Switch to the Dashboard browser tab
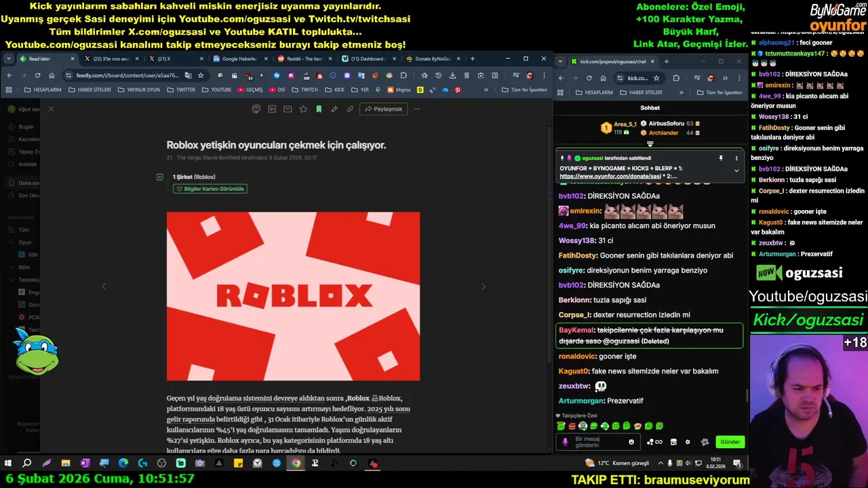This screenshot has width=868, height=488. tap(368, 59)
